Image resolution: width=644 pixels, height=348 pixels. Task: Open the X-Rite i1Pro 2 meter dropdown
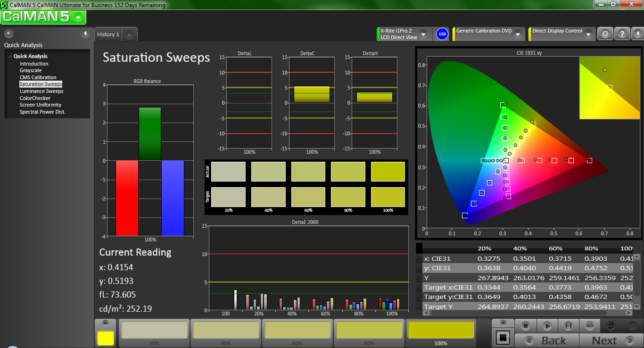tap(423, 34)
